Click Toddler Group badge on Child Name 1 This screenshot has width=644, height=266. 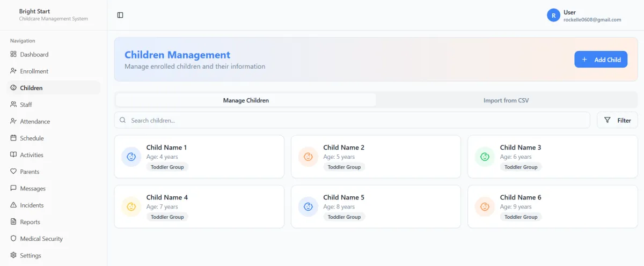click(x=167, y=167)
